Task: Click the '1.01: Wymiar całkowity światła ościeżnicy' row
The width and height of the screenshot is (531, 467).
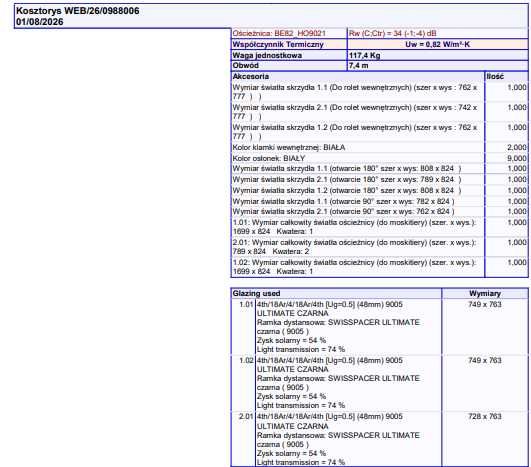Action: click(x=379, y=227)
